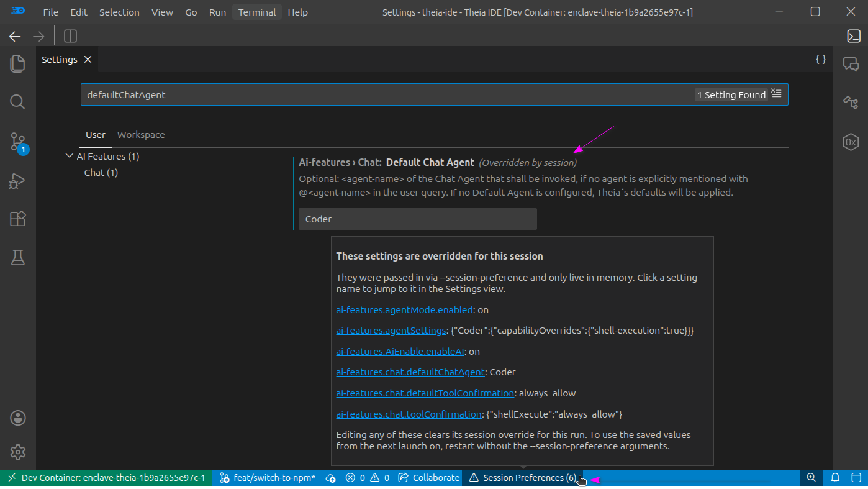Viewport: 868px width, 489px height.
Task: Open Source Control view with badge
Action: point(17,142)
